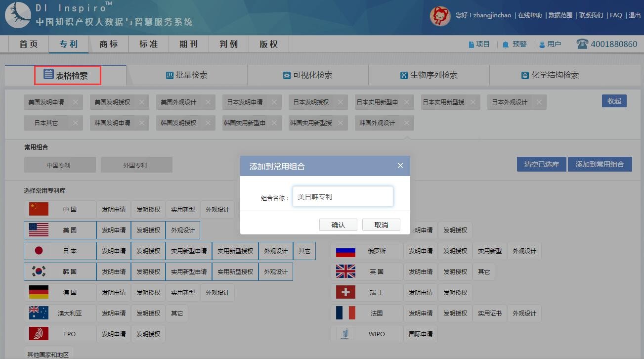Click the Switzerland flag icon
Viewport: 644px width, 359px height.
[345, 293]
